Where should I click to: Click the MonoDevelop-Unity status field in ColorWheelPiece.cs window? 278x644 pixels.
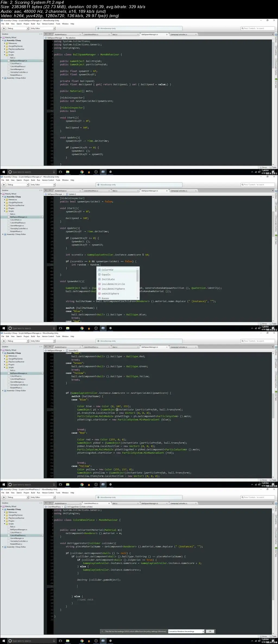point(139,497)
